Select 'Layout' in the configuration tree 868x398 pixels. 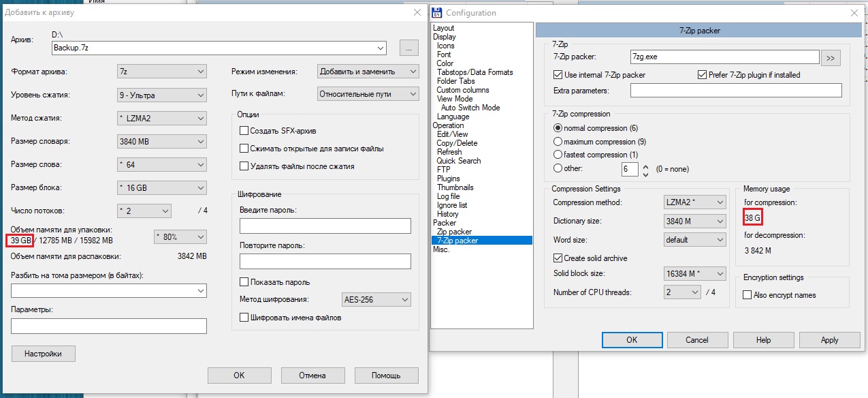[444, 28]
